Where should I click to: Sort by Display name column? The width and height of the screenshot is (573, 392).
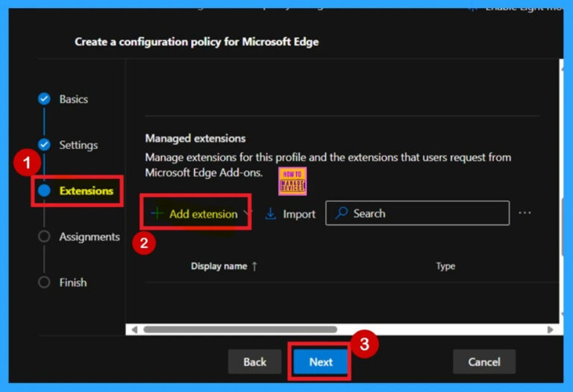pyautogui.click(x=219, y=266)
